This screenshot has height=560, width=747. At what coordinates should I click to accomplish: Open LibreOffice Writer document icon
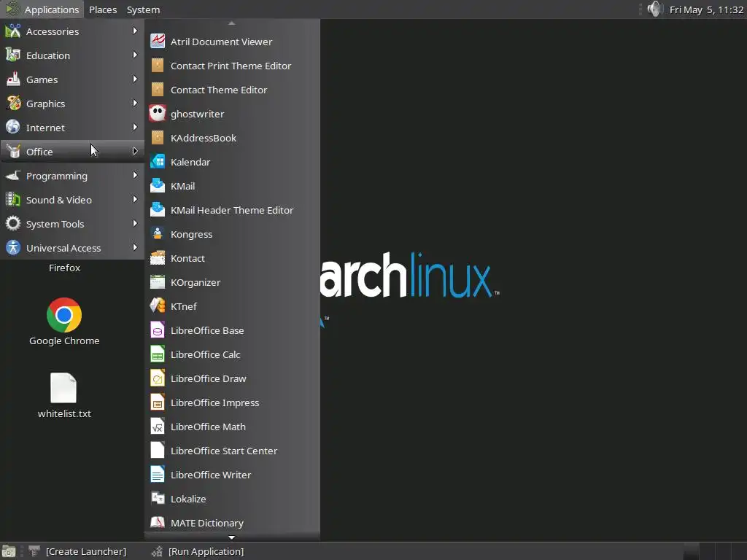158,474
